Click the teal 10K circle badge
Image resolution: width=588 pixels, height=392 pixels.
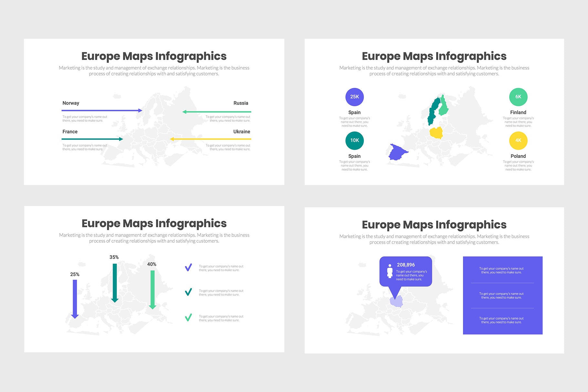tap(354, 140)
